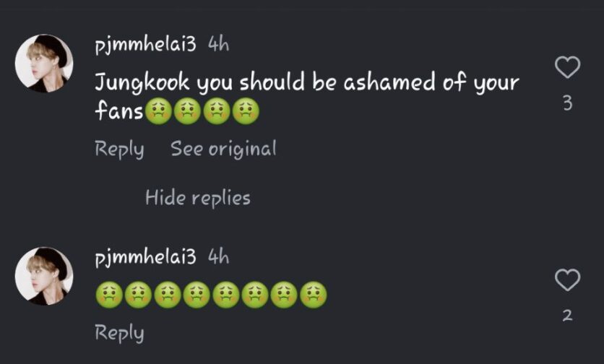Open profile picture of the reply comment

(x=44, y=276)
